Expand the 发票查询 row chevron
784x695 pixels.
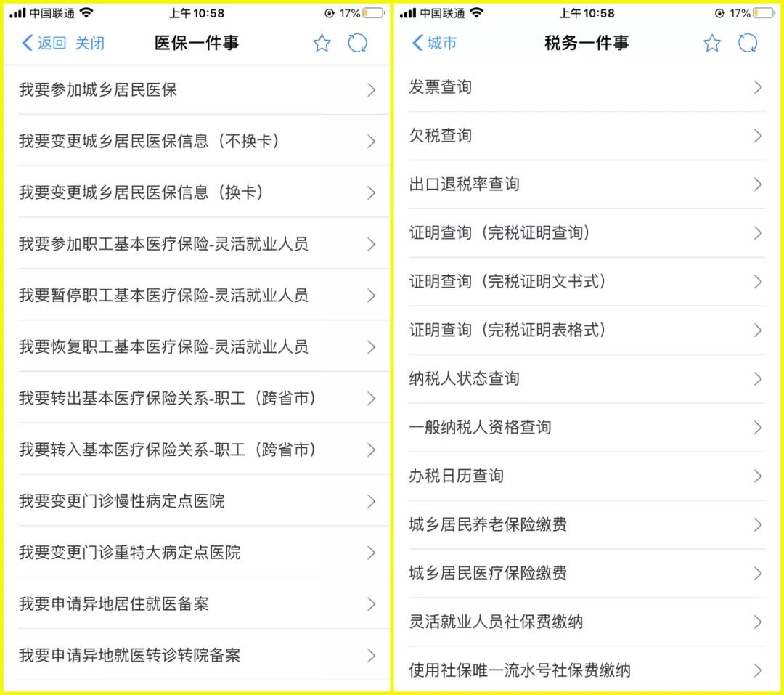click(759, 87)
